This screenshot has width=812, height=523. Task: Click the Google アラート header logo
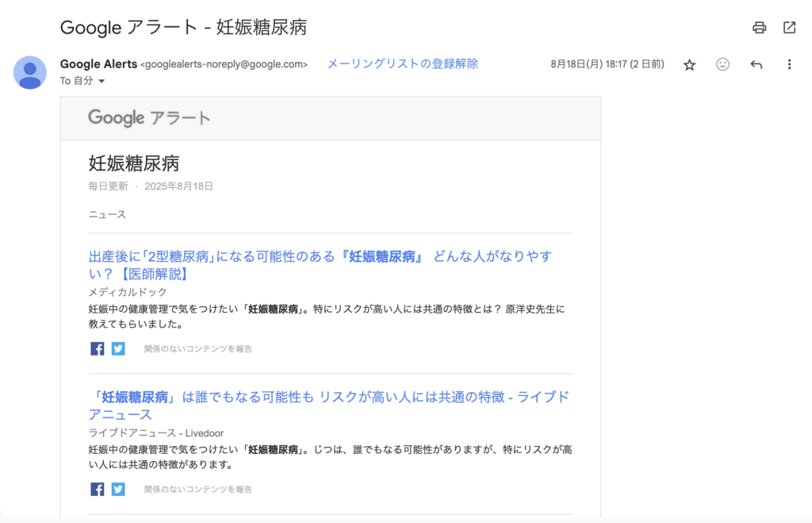[x=149, y=118]
